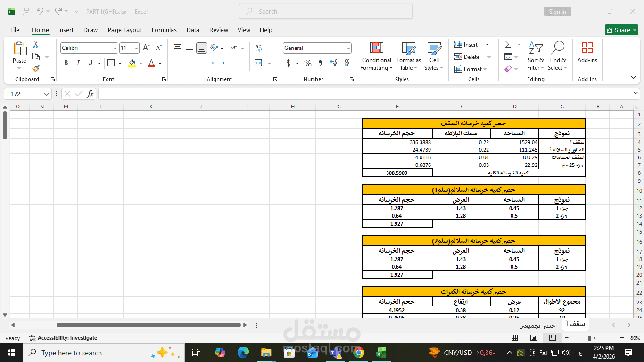Switch to the Page Layout tab
Image resolution: width=644 pixels, height=362 pixels.
pyautogui.click(x=124, y=30)
